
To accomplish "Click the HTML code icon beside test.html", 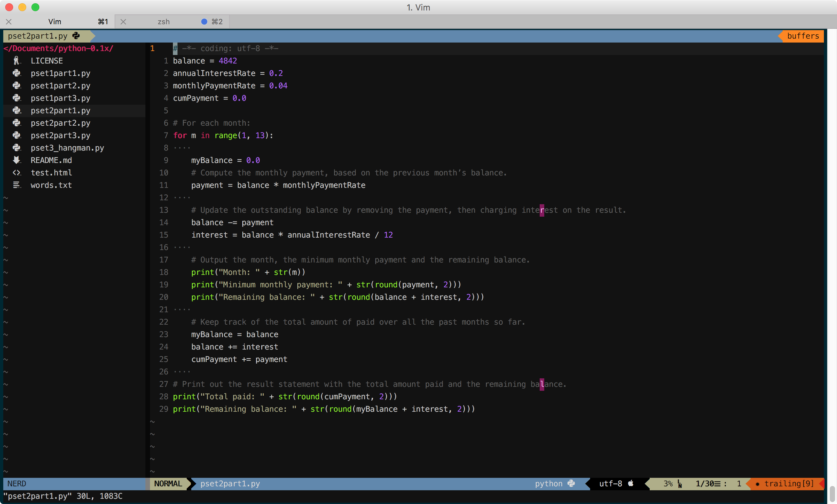I will (16, 173).
